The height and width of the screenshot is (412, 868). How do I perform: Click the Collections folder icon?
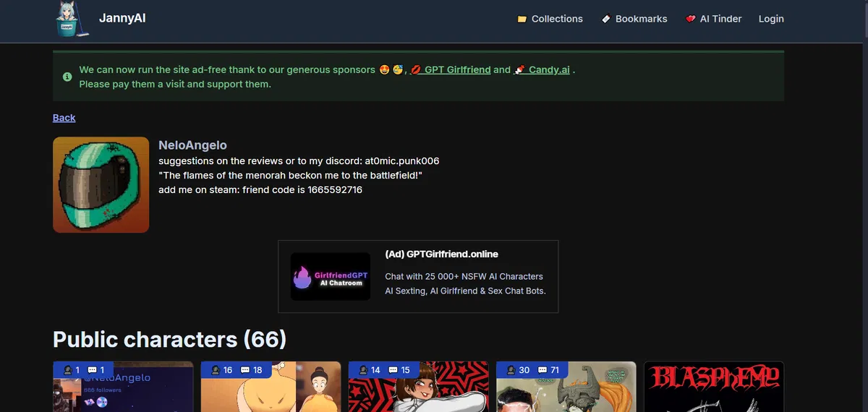point(522,20)
